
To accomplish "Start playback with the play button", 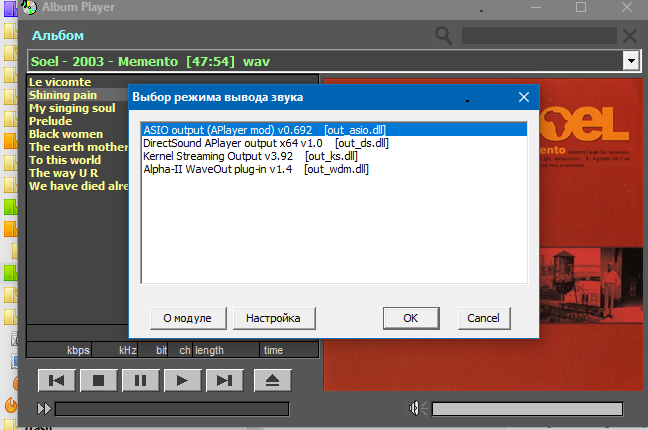I will (182, 380).
